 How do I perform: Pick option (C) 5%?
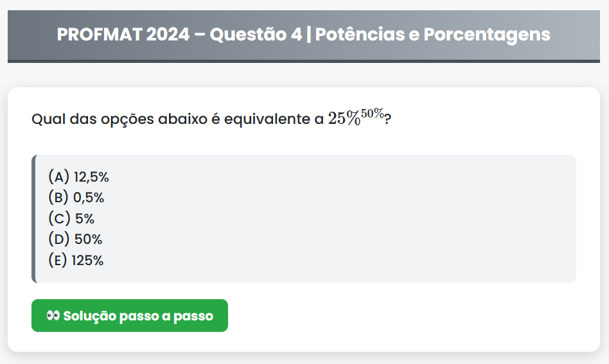pos(71,218)
